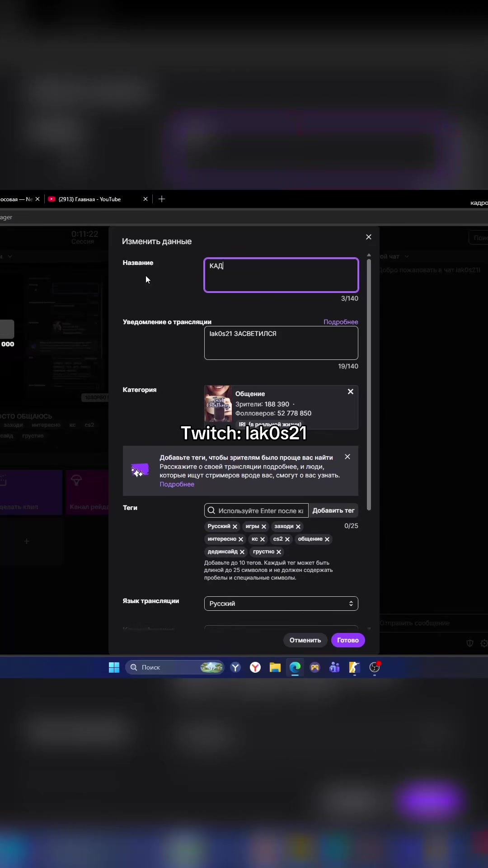Click the Готово button

[x=348, y=640]
